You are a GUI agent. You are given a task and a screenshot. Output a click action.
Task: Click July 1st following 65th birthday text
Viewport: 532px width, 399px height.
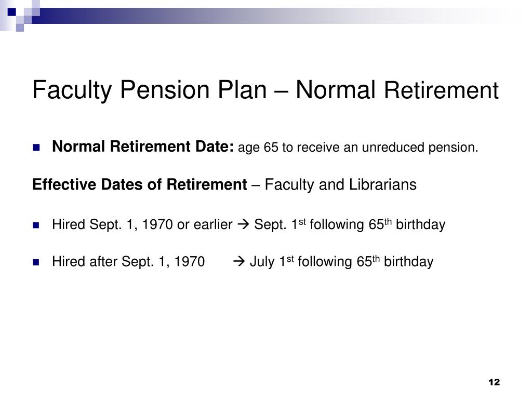[x=342, y=262]
